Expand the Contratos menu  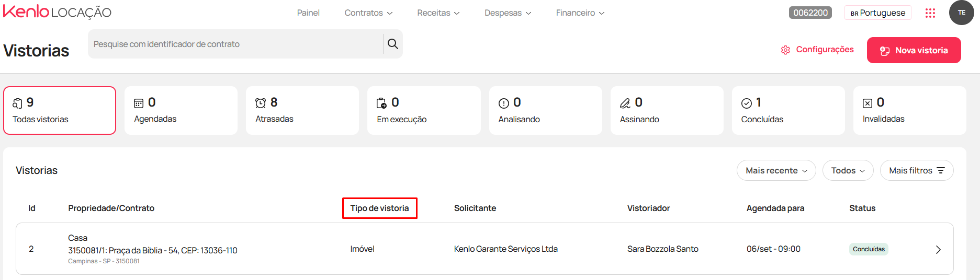click(x=368, y=13)
